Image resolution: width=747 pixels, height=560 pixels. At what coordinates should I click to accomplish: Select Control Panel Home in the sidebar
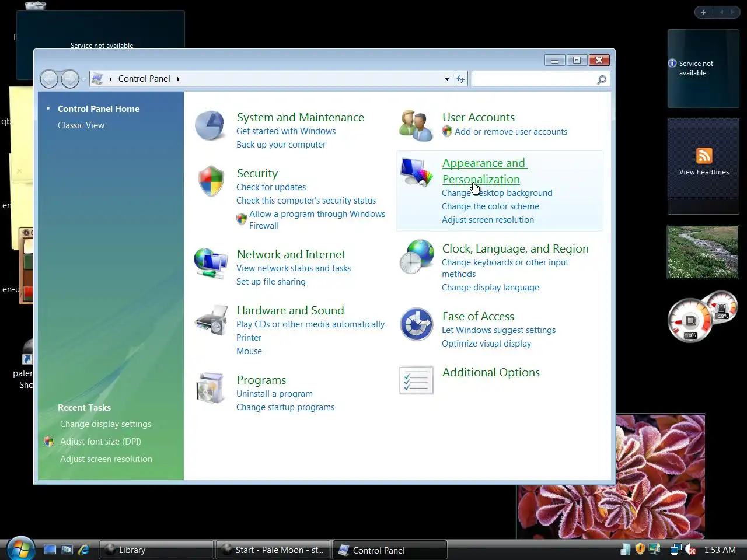coord(99,109)
